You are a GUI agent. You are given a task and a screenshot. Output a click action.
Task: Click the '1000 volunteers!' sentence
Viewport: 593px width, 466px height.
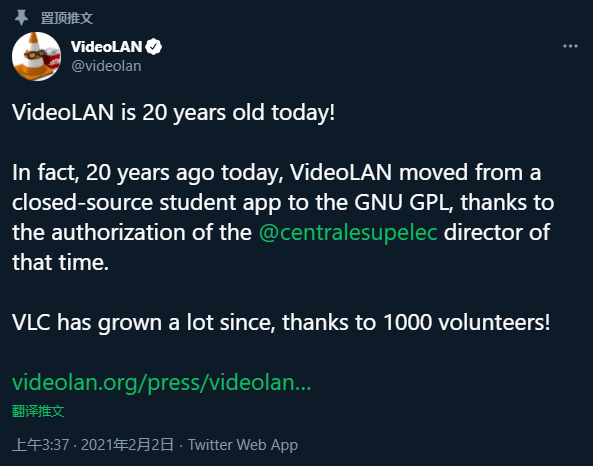click(x=281, y=322)
